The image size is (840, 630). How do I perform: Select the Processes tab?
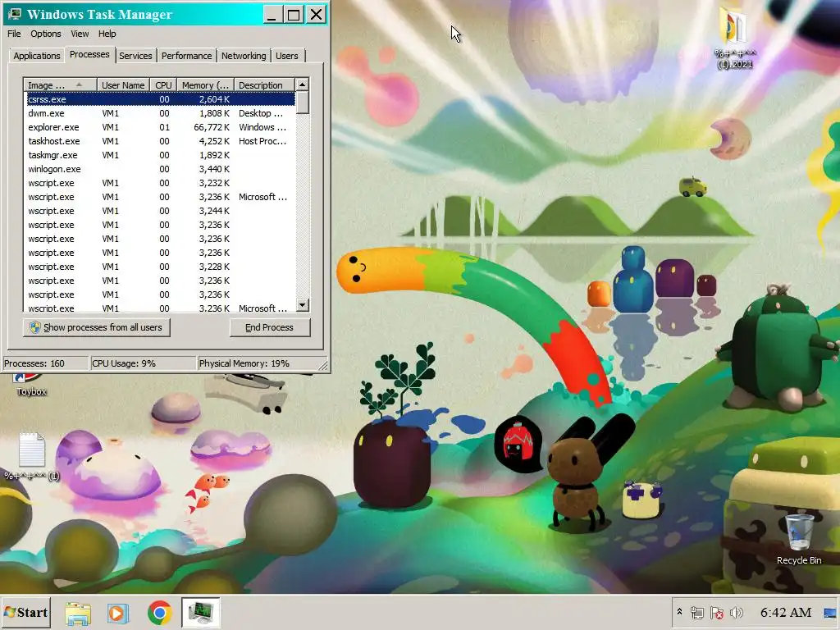(89, 54)
